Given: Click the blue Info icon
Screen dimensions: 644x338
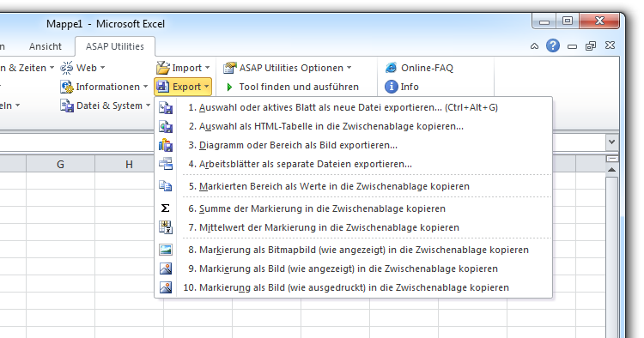Looking at the screenshot, I should tap(391, 87).
